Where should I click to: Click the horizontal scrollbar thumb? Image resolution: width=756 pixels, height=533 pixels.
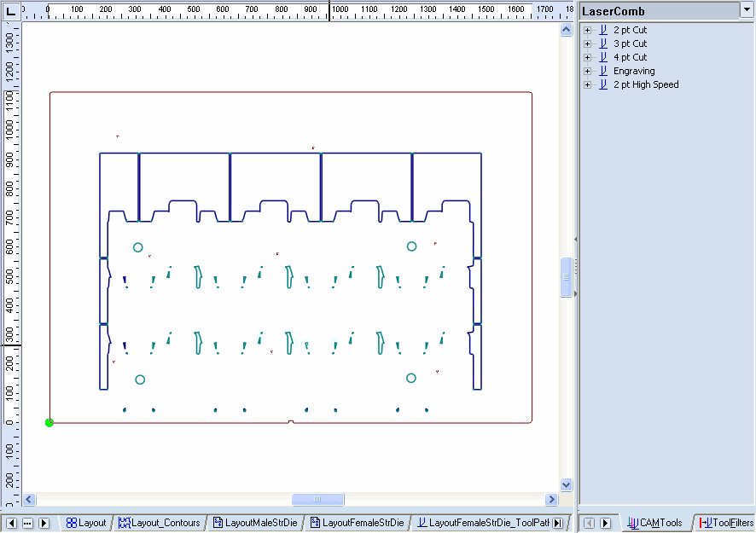317,499
